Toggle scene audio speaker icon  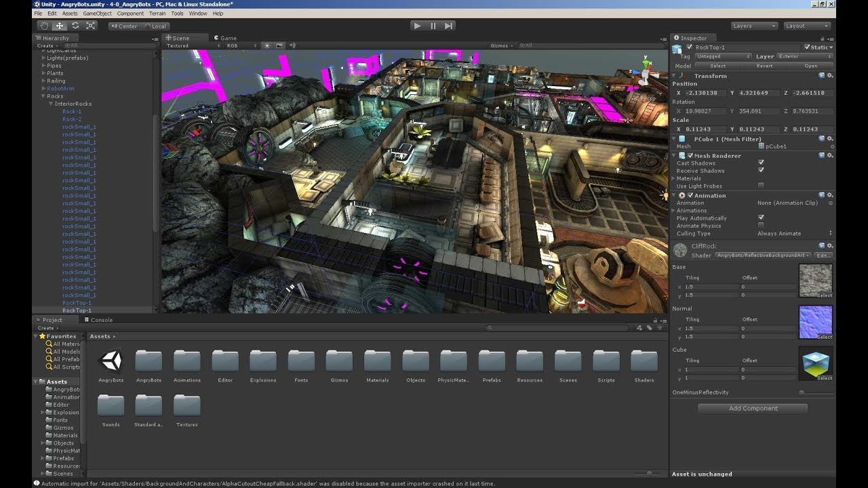point(293,45)
